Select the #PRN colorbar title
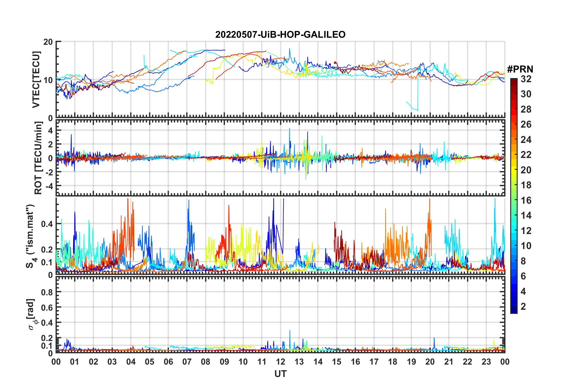 [x=520, y=69]
